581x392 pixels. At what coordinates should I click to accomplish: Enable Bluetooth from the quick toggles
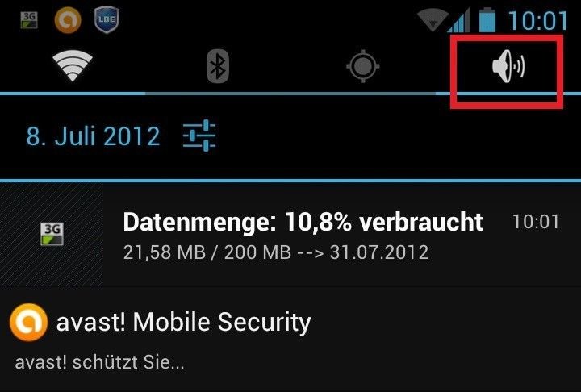218,66
